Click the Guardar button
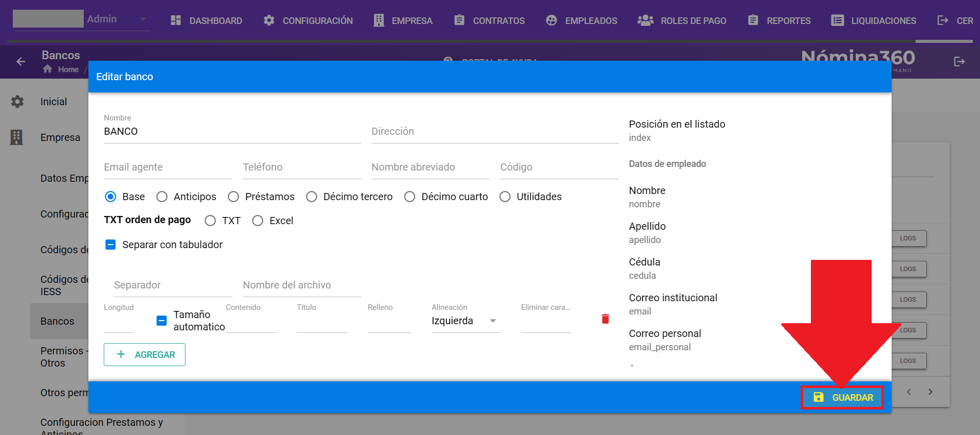 pos(842,397)
